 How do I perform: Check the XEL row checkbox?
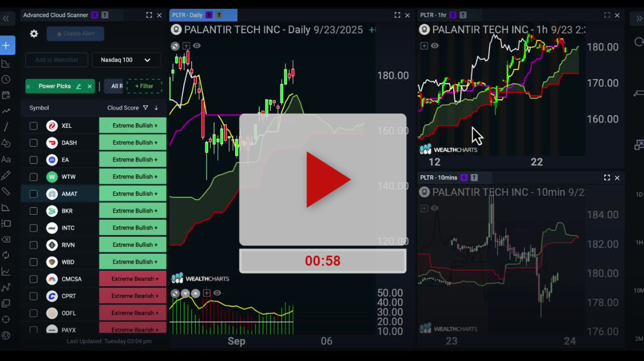pos(34,126)
